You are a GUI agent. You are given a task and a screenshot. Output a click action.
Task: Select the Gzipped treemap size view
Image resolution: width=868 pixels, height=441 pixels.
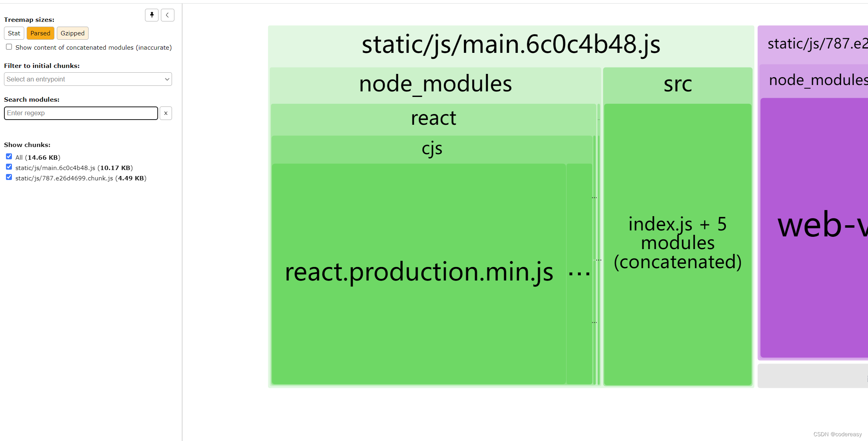[72, 33]
